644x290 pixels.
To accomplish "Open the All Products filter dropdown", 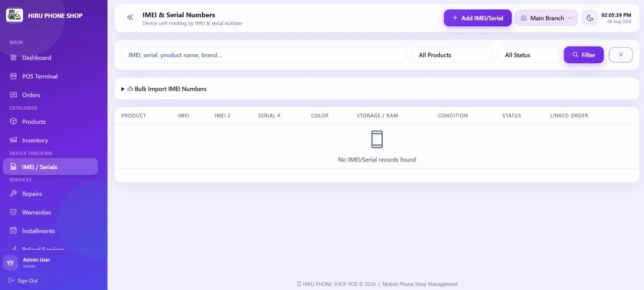I will pos(452,55).
